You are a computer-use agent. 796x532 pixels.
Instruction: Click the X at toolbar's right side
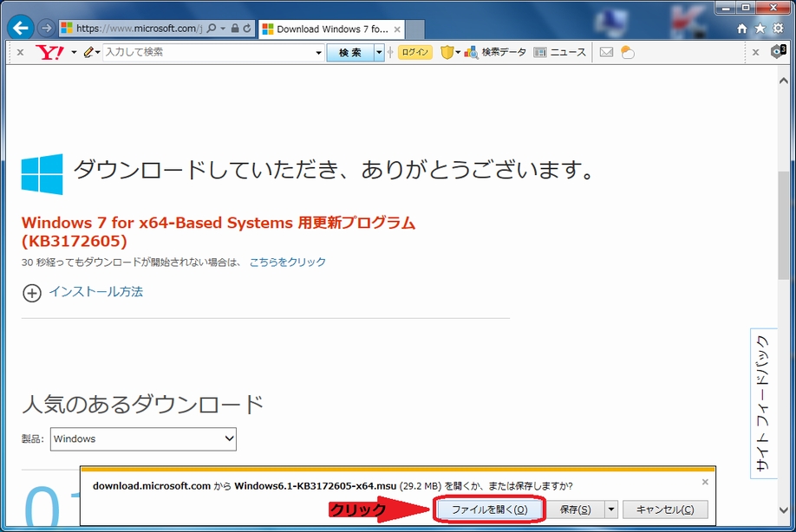coord(755,52)
